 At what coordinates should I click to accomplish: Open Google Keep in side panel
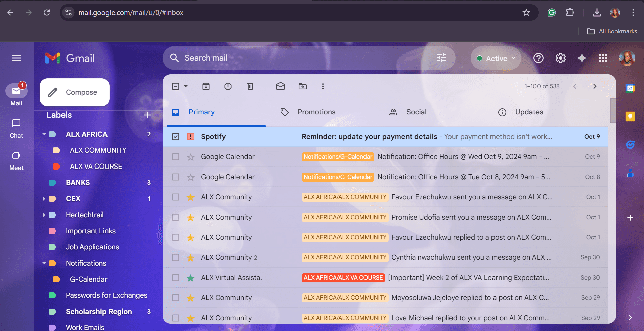pyautogui.click(x=630, y=116)
